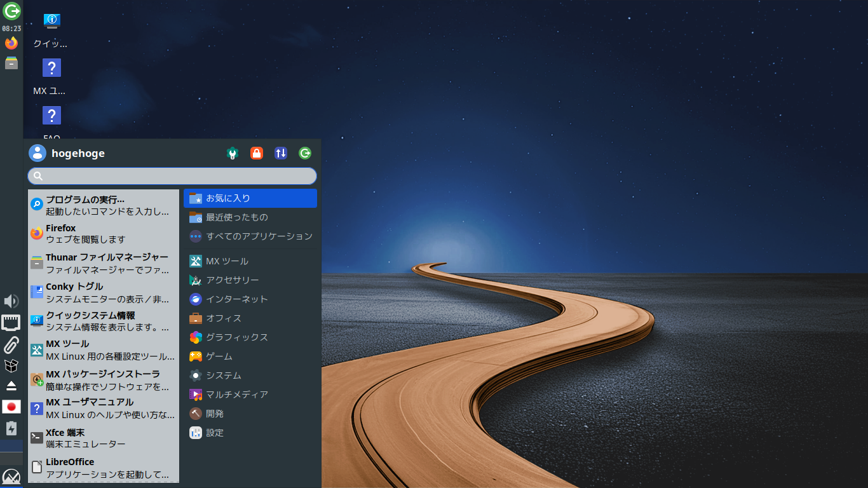868x488 pixels.
Task: Open the マルチメディア application category
Action: pos(236,394)
